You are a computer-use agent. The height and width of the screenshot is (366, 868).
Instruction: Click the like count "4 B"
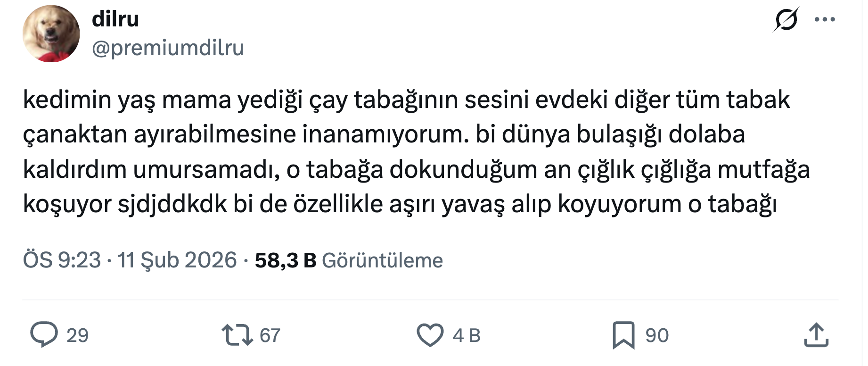click(466, 335)
